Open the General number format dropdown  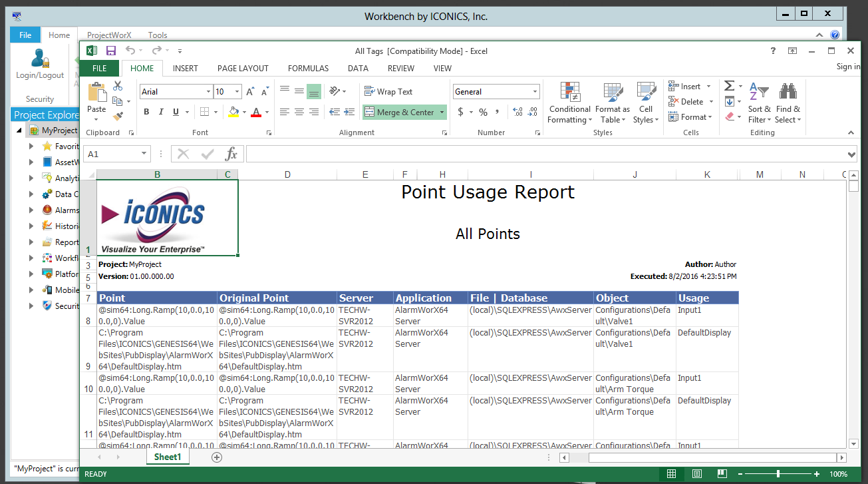(x=535, y=92)
